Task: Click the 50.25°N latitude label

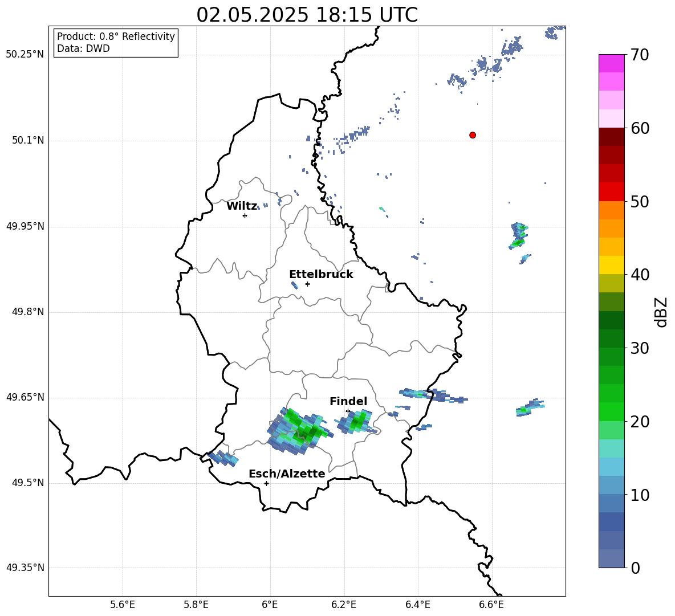Action: (x=25, y=55)
